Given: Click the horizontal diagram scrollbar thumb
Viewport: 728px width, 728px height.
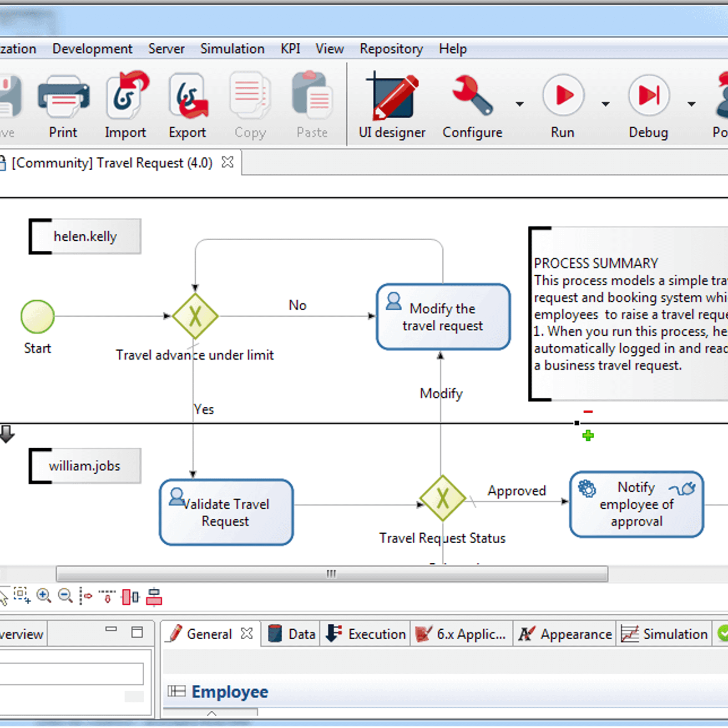Looking at the screenshot, I should [332, 574].
